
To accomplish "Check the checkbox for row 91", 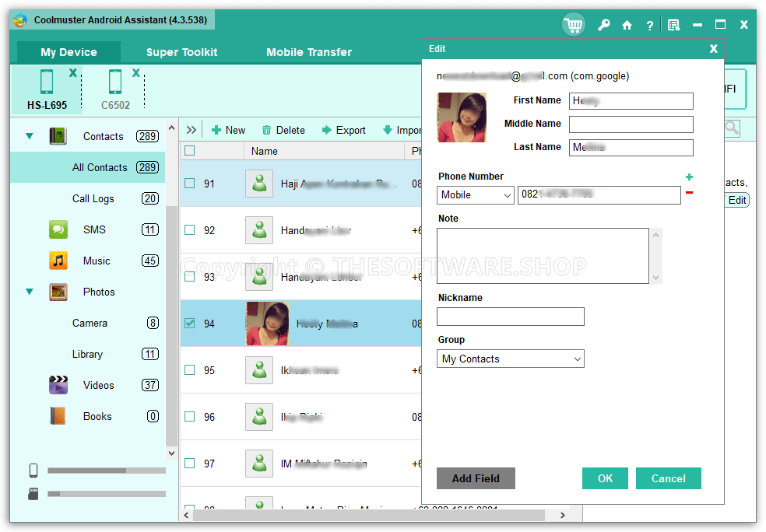I will pyautogui.click(x=189, y=183).
